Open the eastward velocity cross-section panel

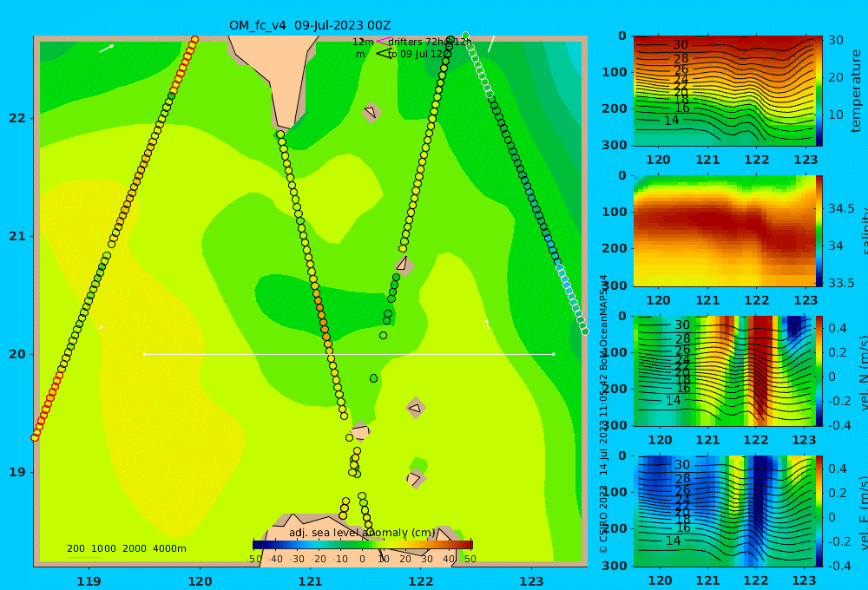pyautogui.click(x=724, y=511)
